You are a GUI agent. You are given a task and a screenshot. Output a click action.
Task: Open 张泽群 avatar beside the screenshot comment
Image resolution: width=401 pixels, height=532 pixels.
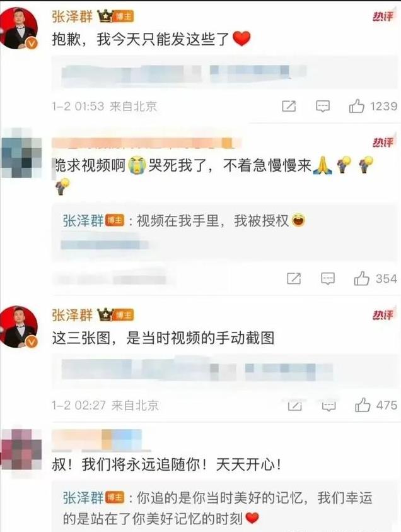pyautogui.click(x=19, y=327)
